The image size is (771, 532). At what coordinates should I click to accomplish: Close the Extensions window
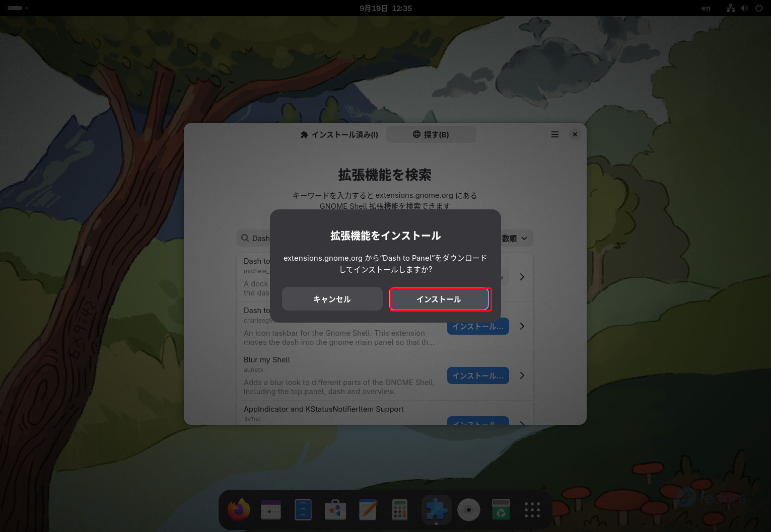click(x=575, y=134)
